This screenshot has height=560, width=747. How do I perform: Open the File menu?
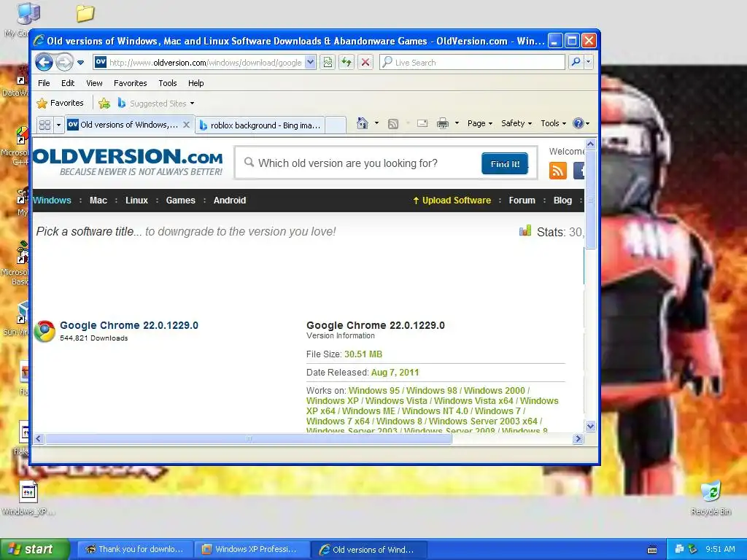point(44,83)
